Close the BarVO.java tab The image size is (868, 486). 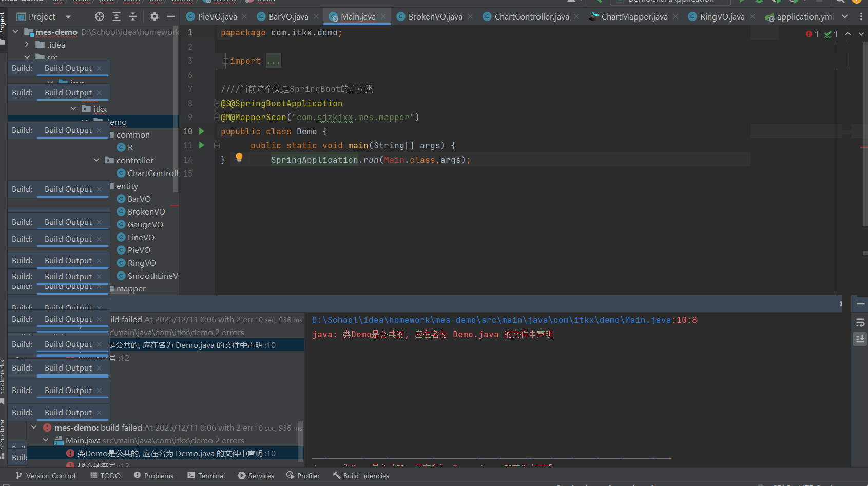click(x=316, y=16)
